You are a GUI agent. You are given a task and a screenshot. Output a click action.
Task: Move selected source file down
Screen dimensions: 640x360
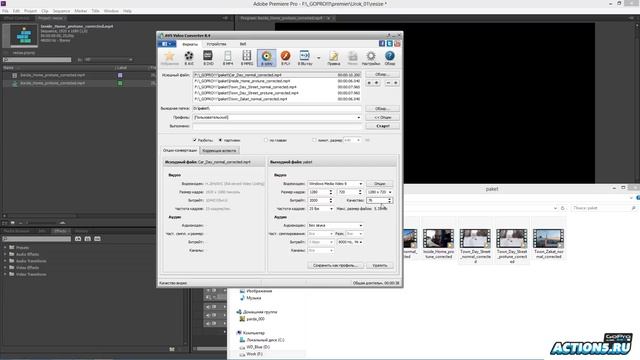(x=376, y=83)
